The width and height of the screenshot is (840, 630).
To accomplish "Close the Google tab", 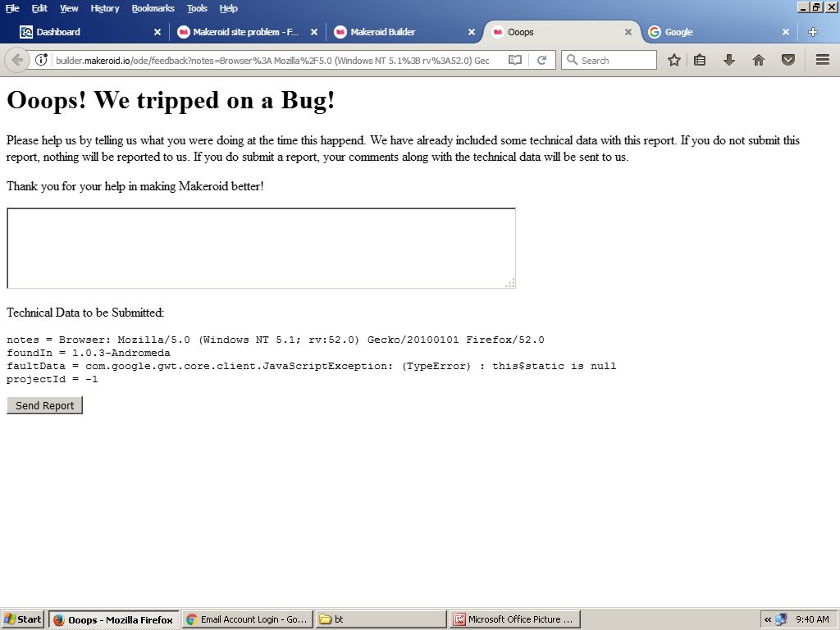I will (x=785, y=32).
